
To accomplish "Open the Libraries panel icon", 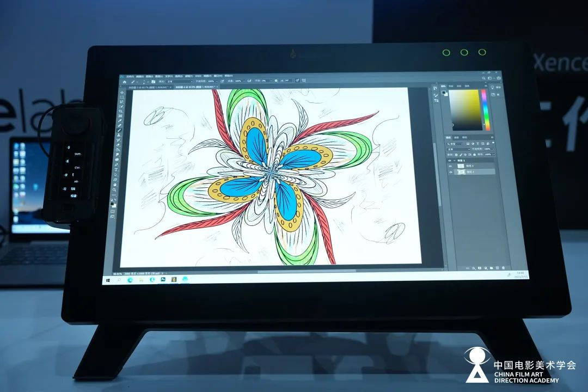I will pyautogui.click(x=493, y=95).
